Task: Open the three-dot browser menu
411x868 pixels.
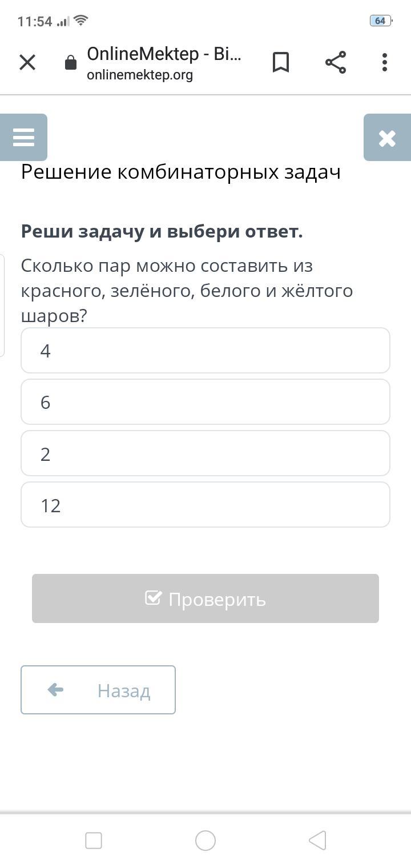Action: tap(385, 62)
